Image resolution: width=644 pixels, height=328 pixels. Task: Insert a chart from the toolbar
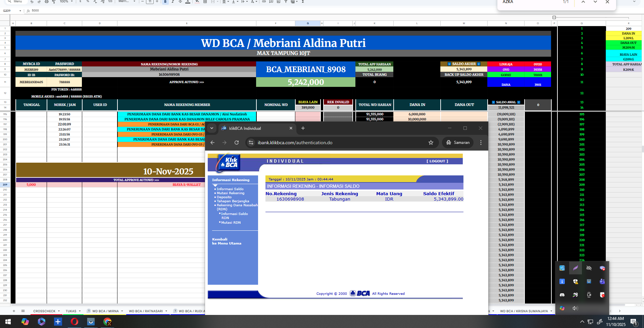click(279, 2)
